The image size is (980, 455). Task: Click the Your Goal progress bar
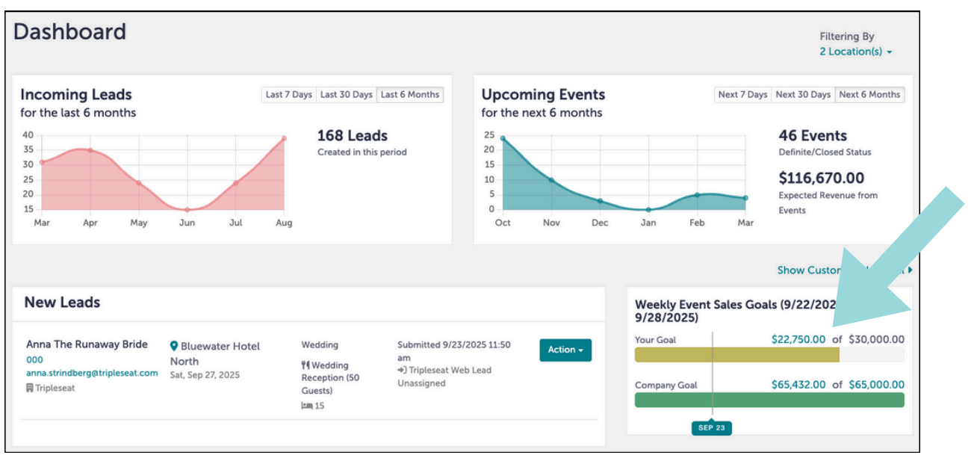click(x=769, y=355)
